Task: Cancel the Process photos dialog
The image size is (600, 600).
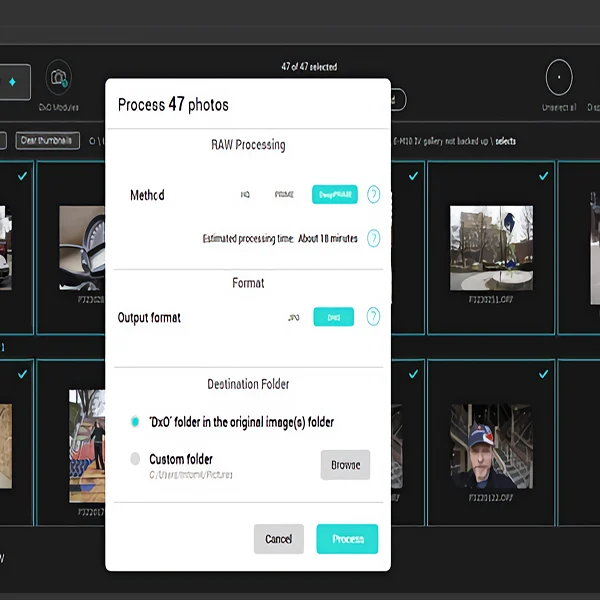Action: [x=278, y=539]
